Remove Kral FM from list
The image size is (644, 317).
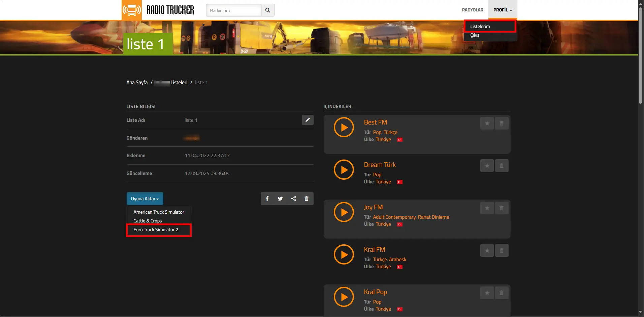coord(502,250)
